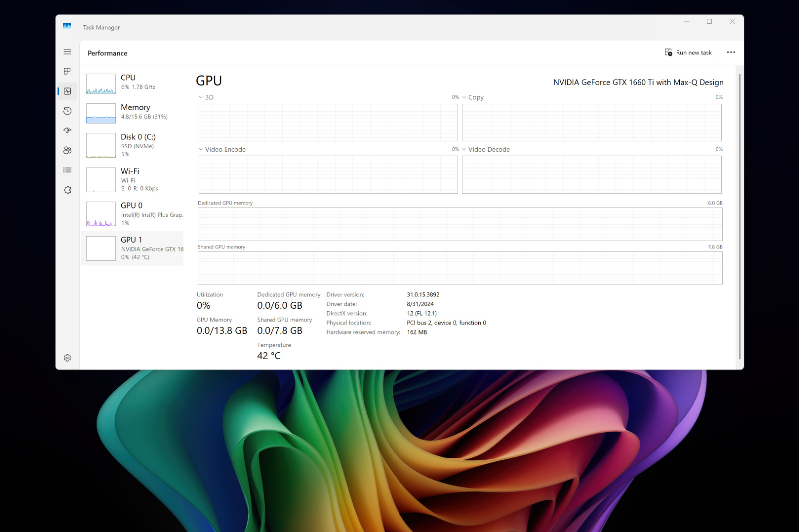Image resolution: width=799 pixels, height=532 pixels.
Task: Click the Dedicated GPU memory graph
Action: [x=460, y=224]
